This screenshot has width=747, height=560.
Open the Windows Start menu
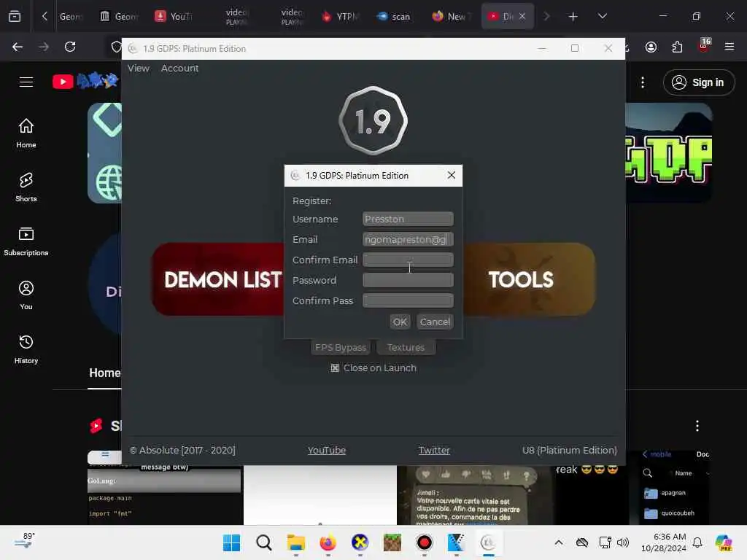click(231, 542)
